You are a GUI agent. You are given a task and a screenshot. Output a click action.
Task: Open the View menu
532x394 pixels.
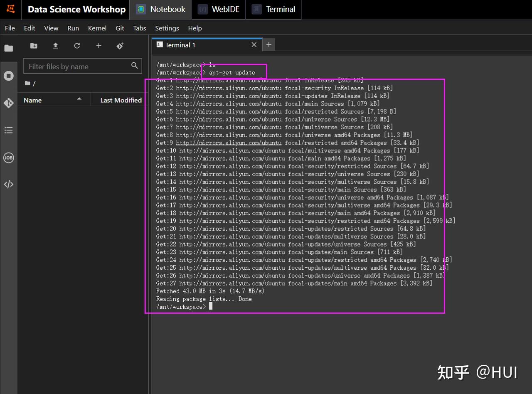click(51, 28)
